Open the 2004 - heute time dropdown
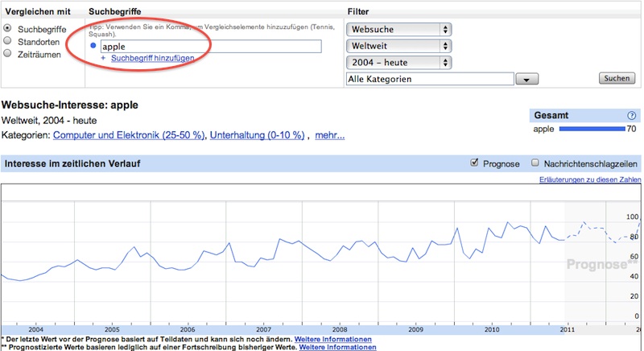 (398, 63)
